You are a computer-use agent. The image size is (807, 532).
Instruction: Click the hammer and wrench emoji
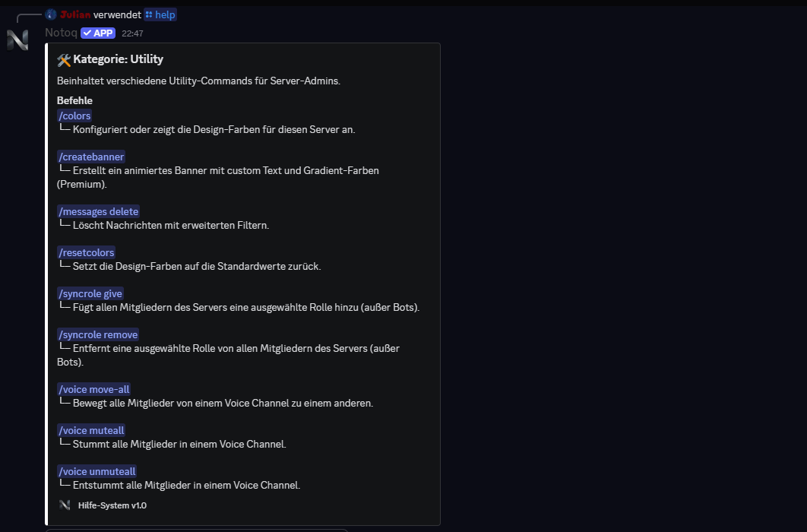[x=64, y=59]
